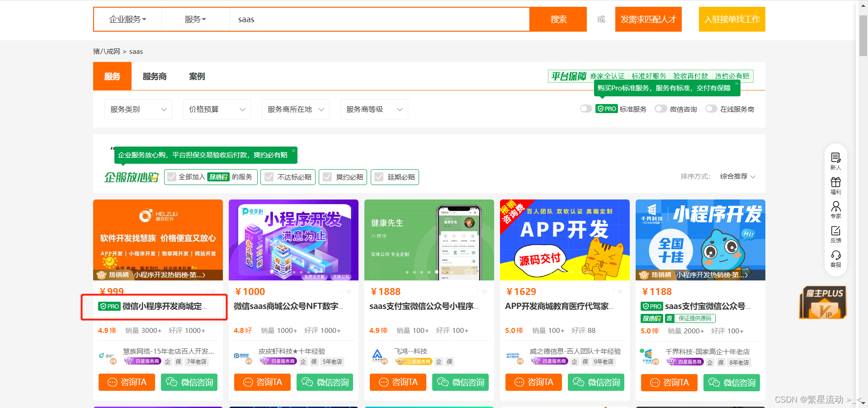
Task: Open the 客服 headset icon
Action: (835, 259)
